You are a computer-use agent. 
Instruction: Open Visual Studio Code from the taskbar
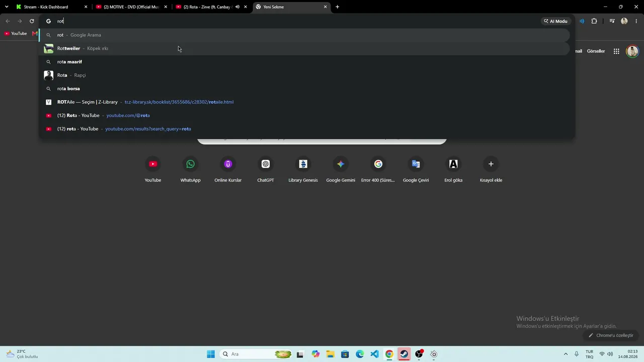(374, 354)
